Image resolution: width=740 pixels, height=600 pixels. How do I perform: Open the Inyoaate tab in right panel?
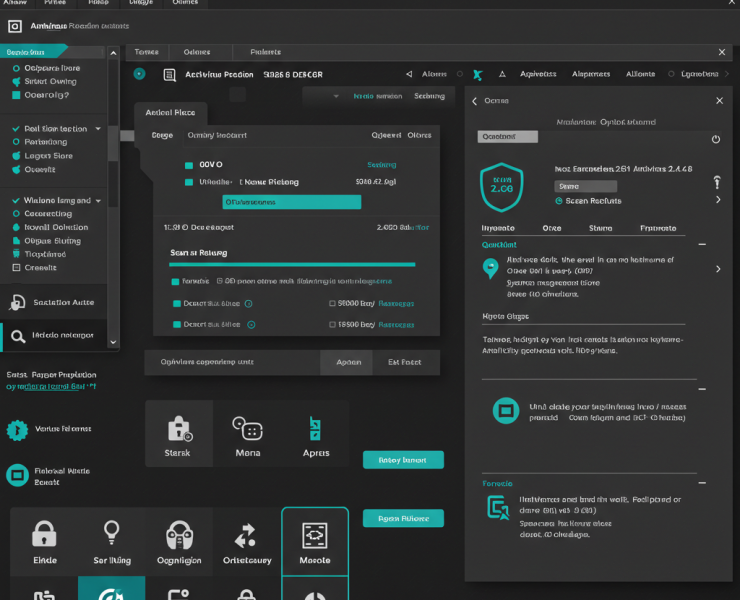498,228
